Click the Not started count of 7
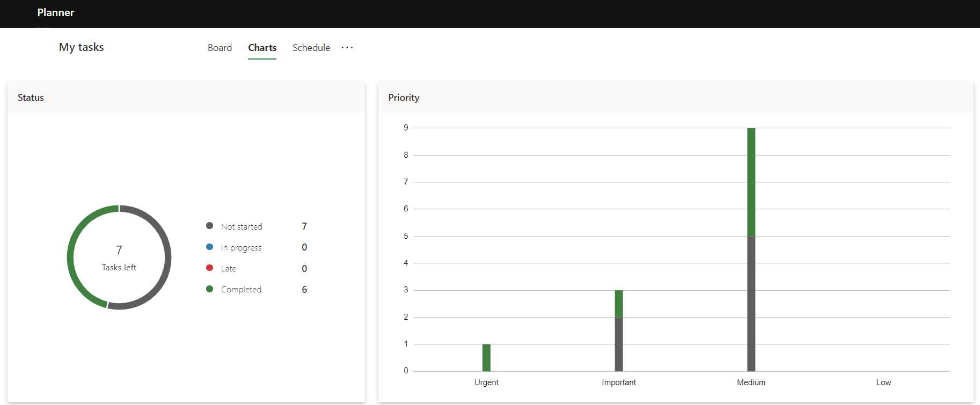The height and width of the screenshot is (405, 980). tap(304, 226)
